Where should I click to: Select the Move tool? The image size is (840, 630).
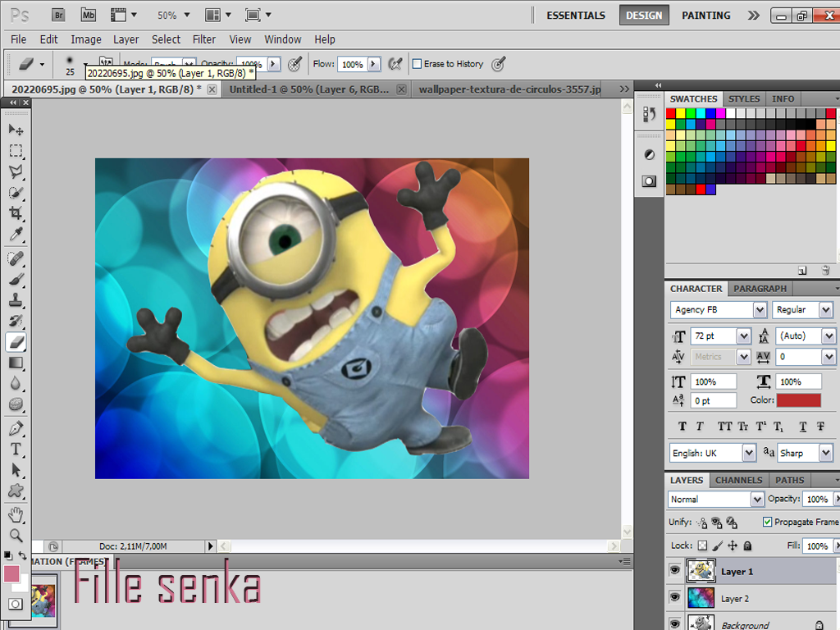pos(16,130)
